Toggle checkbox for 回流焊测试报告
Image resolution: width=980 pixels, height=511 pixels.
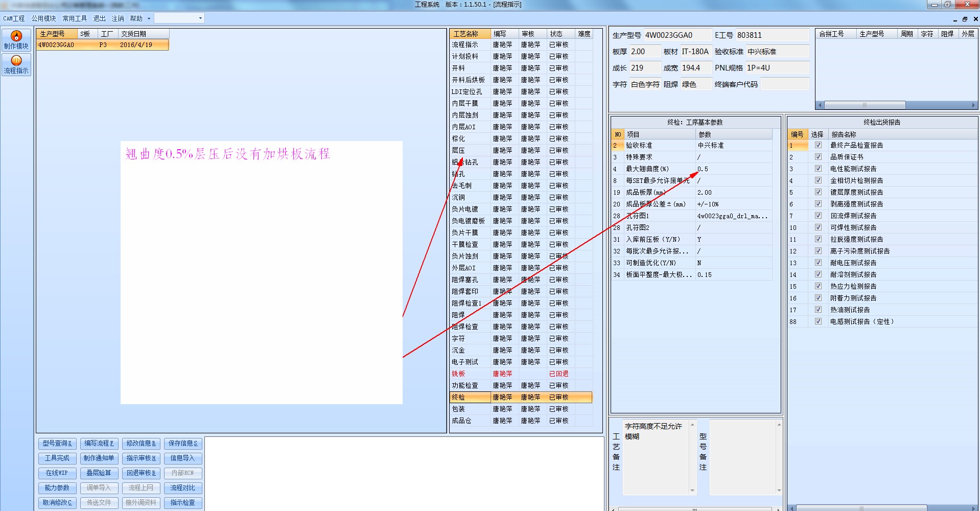pos(818,216)
